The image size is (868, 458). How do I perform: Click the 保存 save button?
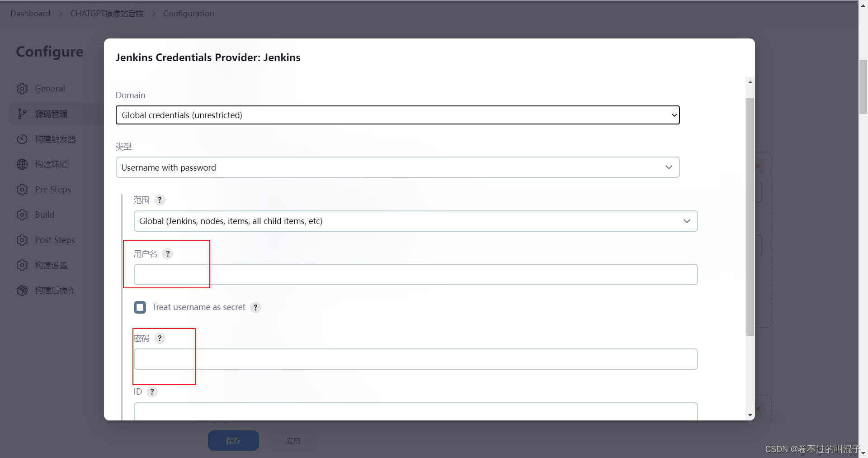[x=233, y=440]
